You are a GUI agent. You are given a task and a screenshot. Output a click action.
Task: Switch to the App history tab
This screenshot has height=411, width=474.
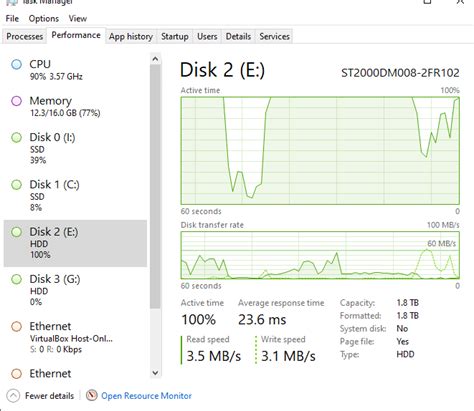pyautogui.click(x=131, y=36)
